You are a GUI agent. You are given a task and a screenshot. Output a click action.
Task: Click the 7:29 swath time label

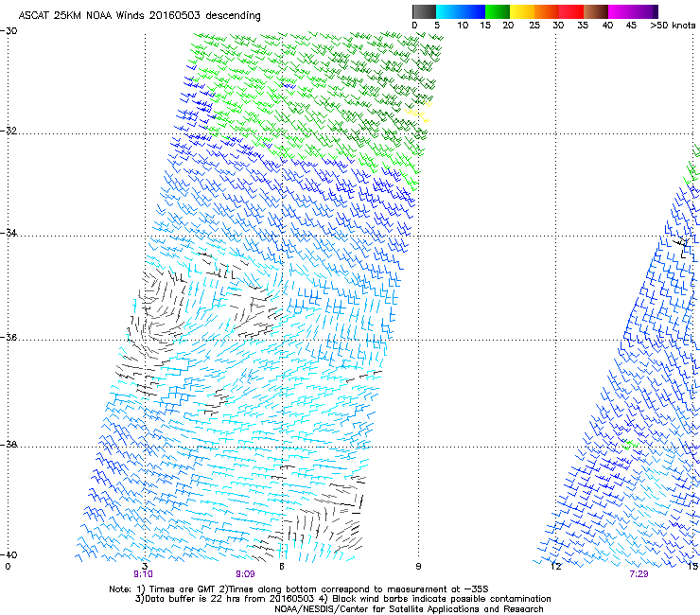[639, 574]
